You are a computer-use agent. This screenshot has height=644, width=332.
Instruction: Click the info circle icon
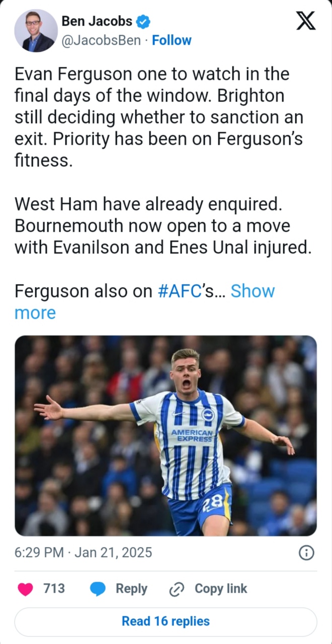306,553
